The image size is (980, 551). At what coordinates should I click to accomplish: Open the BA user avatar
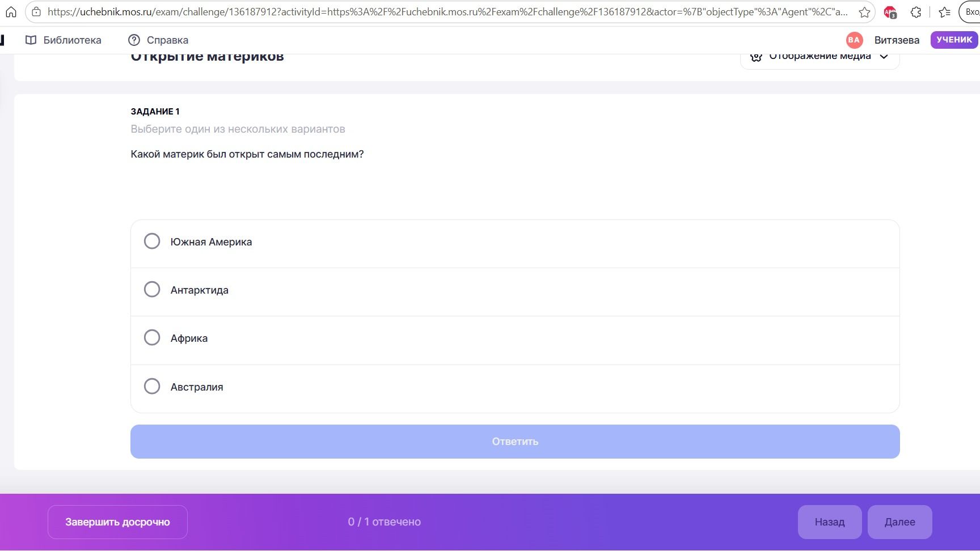(854, 40)
